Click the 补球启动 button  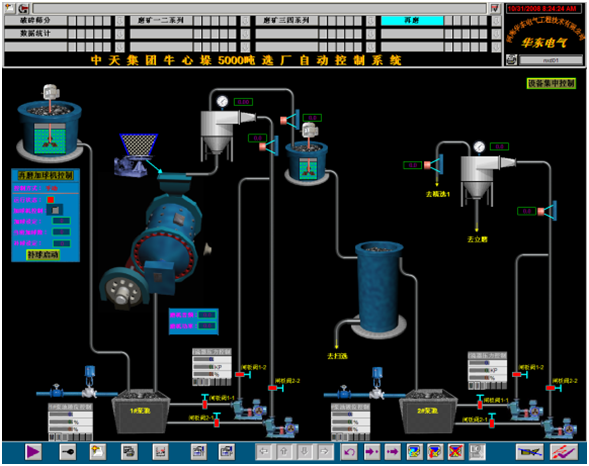click(x=43, y=255)
